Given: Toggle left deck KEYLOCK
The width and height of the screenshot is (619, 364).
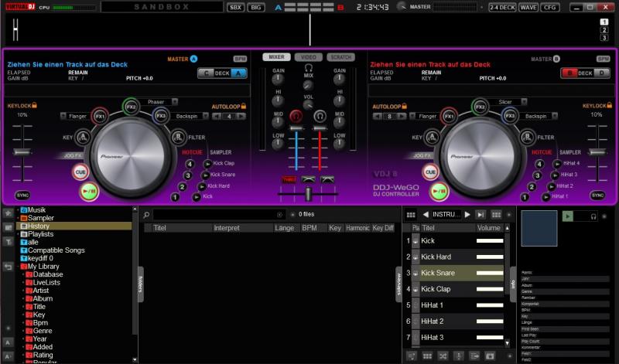Looking at the screenshot, I should tap(22, 106).
